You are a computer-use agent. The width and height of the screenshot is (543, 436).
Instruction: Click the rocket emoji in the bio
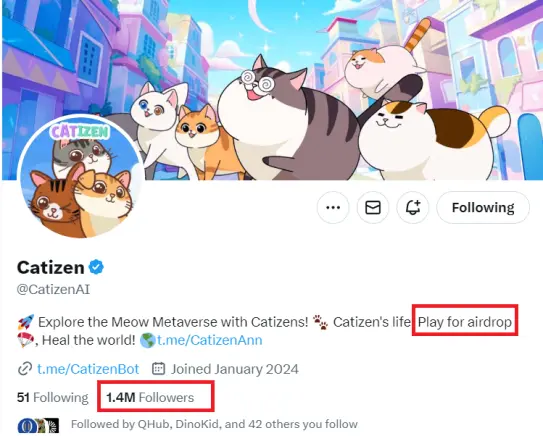pyautogui.click(x=26, y=322)
